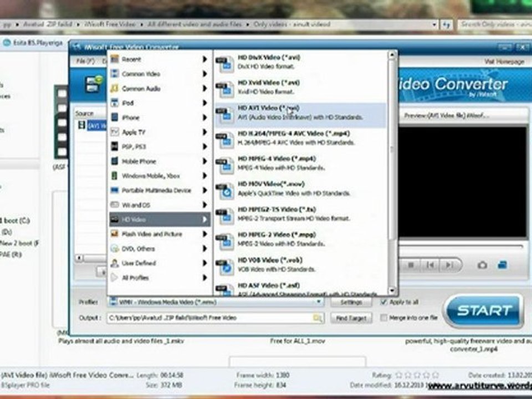
Task: Open the File menu in converter
Action: point(85,62)
